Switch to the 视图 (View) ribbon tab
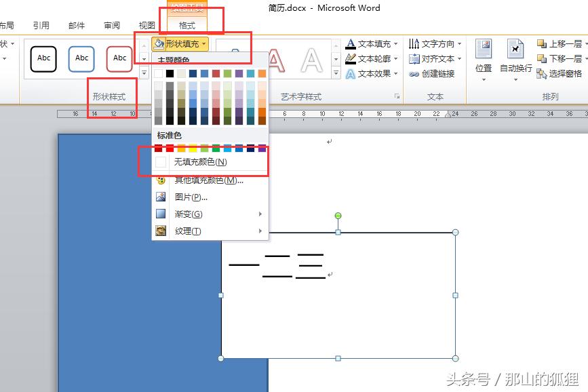588x392 pixels. (x=146, y=24)
